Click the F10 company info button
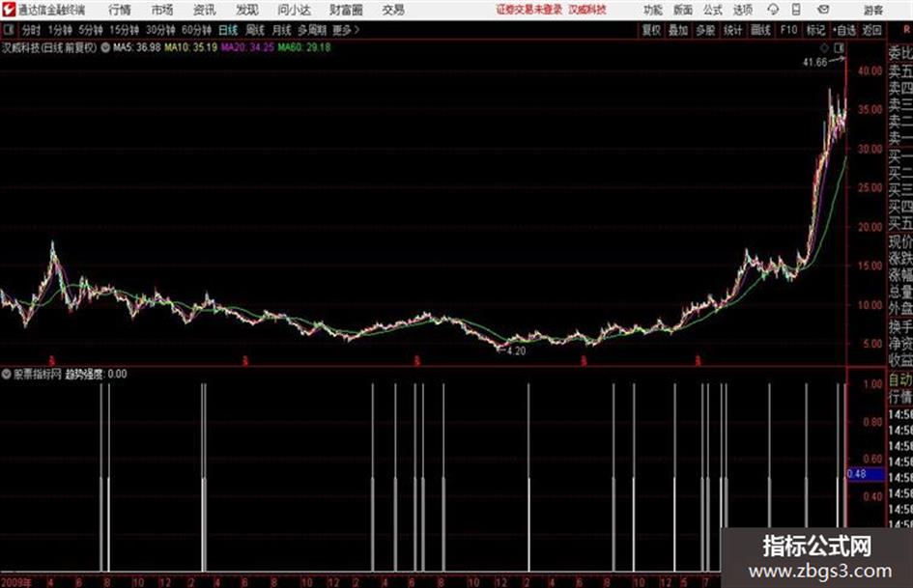 tap(788, 30)
